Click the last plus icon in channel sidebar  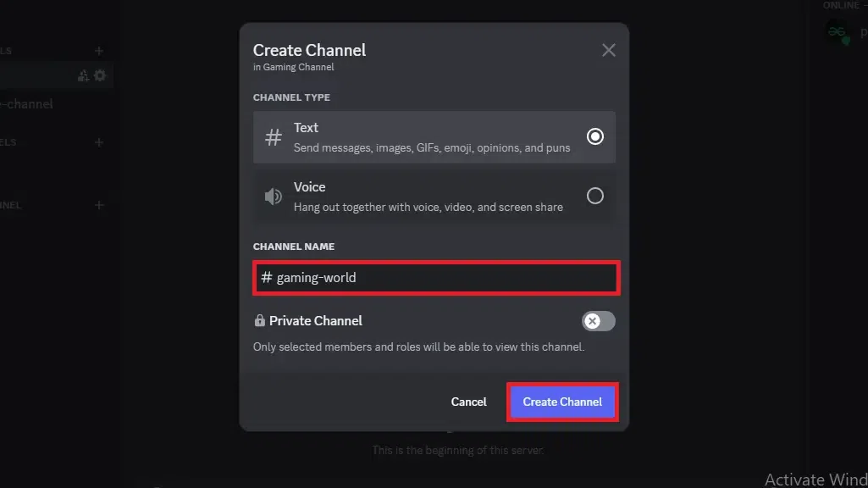click(x=99, y=205)
